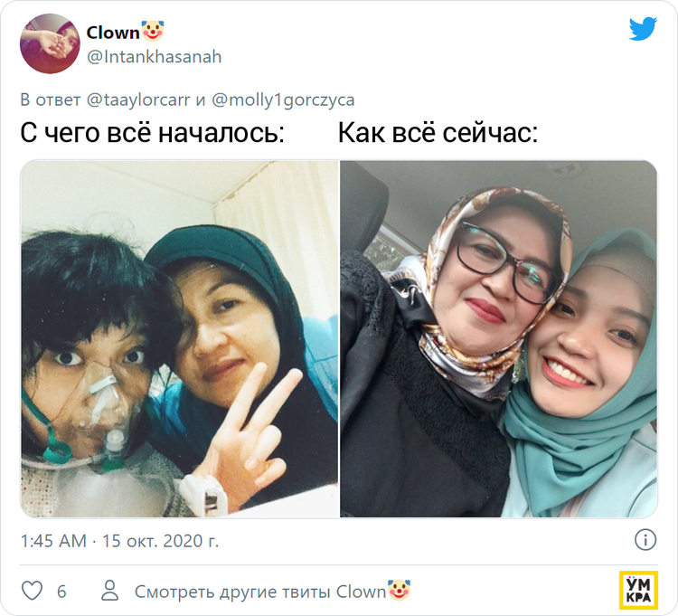This screenshot has height=616, width=678.
Task: Like the tweet with heart icon
Action: pyautogui.click(x=32, y=591)
